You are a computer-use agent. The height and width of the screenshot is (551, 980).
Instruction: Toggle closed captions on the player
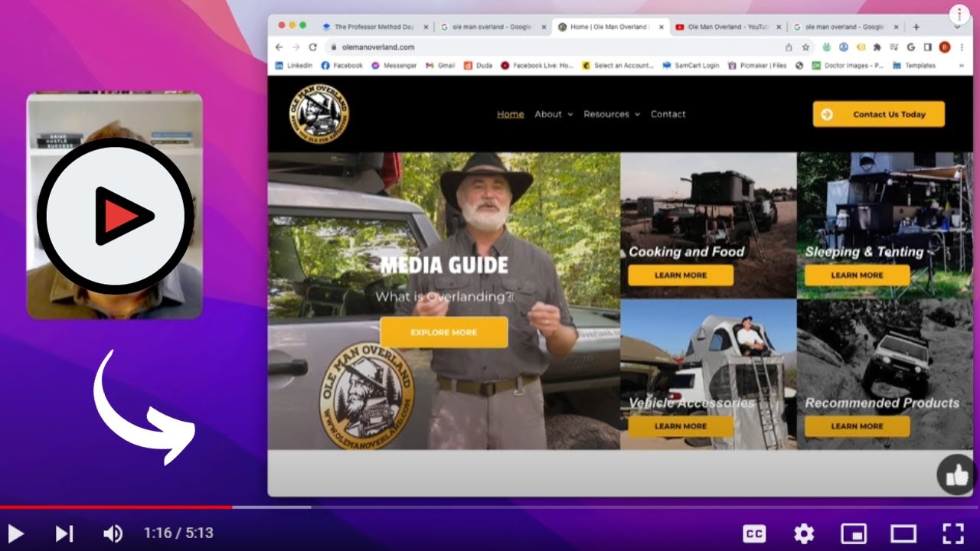click(754, 533)
